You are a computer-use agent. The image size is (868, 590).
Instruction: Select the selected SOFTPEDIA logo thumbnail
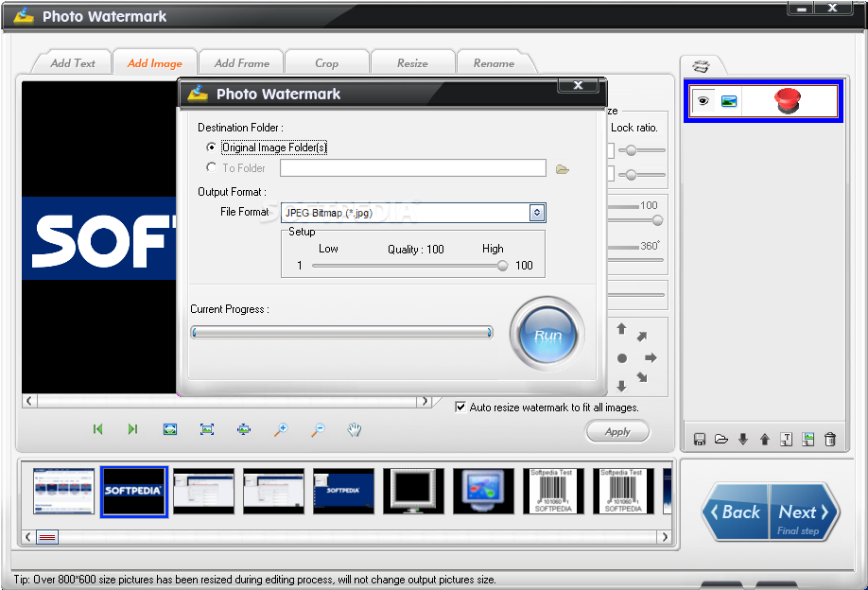point(134,492)
